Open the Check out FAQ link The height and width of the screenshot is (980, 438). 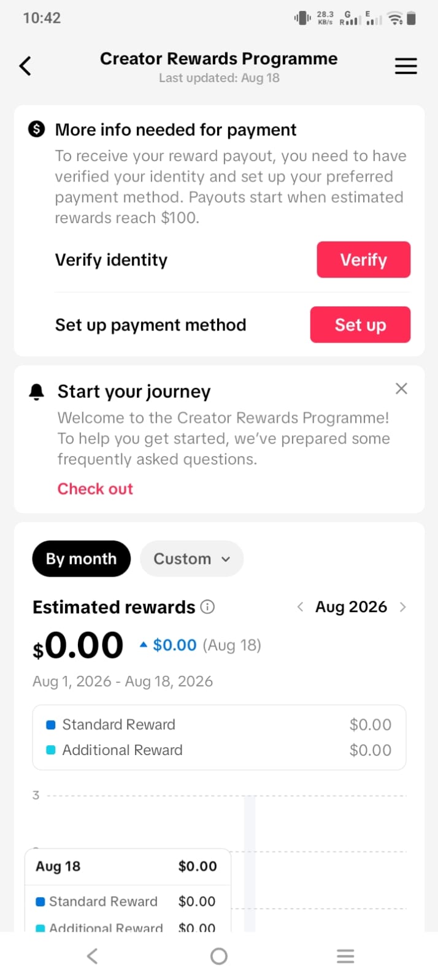95,488
